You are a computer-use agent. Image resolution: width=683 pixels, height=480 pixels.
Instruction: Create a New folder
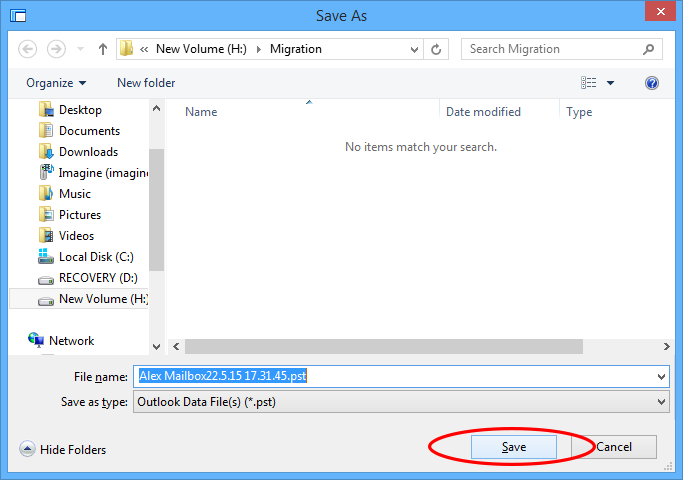tap(146, 83)
